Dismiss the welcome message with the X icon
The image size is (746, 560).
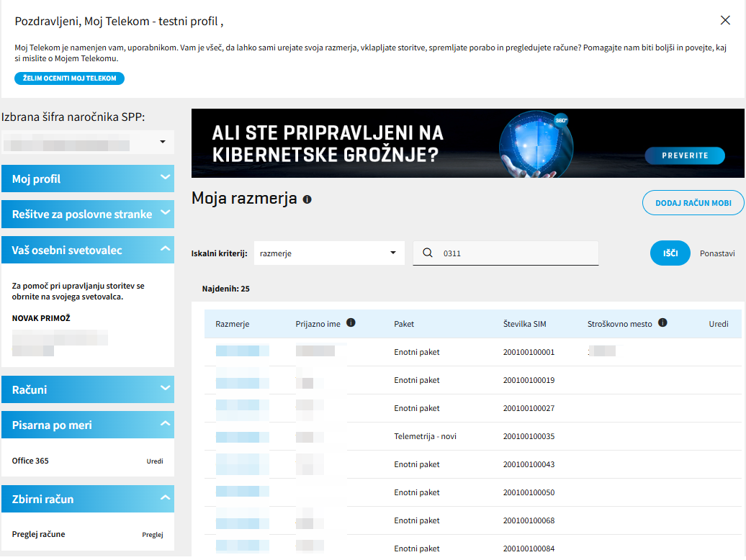tap(725, 20)
